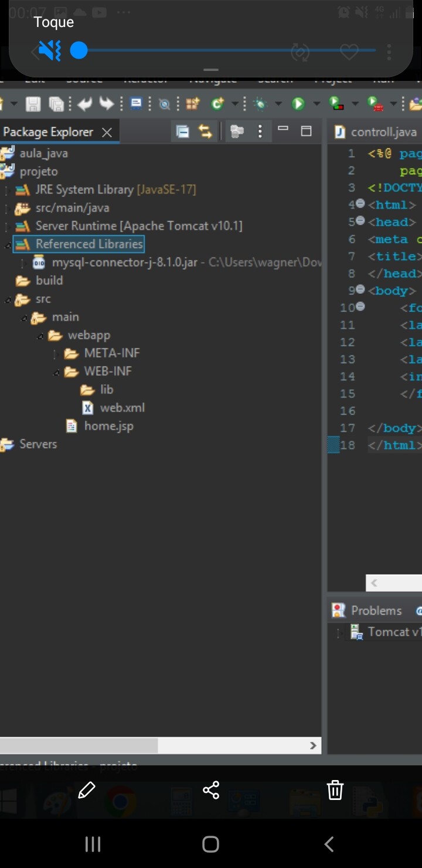Tap the trash delete icon at bottom
The height and width of the screenshot is (868, 422).
[x=335, y=790]
